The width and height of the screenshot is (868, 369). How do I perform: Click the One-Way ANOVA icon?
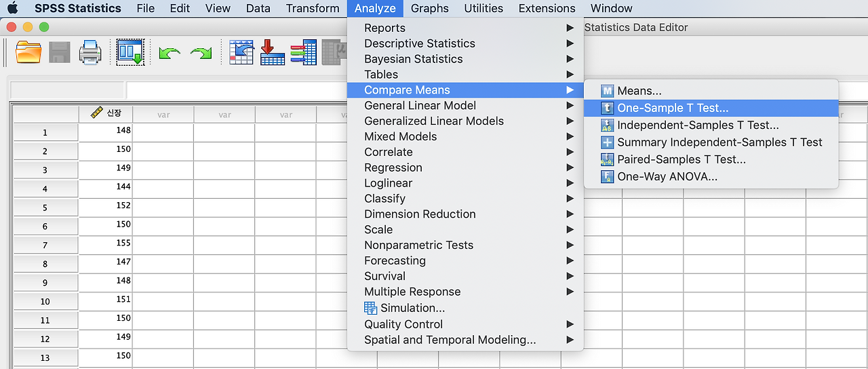point(607,177)
